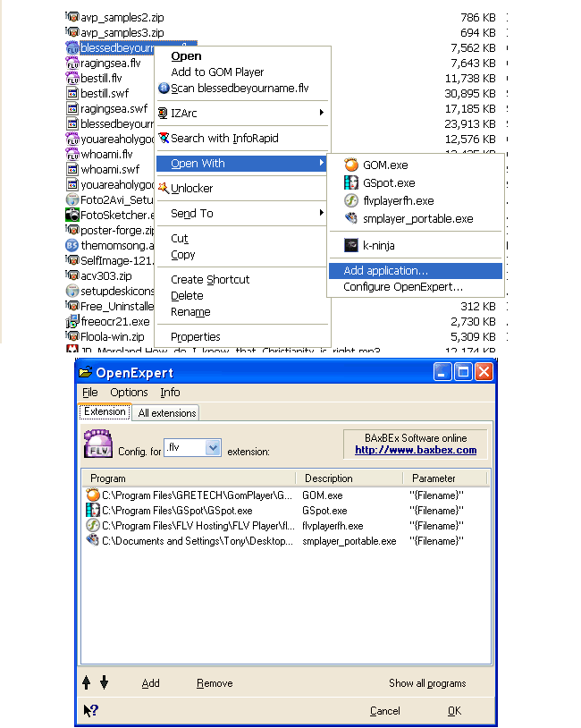Click the FLV icon beside bestill.flv
Screen dimensions: 581x728
pyautogui.click(x=72, y=78)
